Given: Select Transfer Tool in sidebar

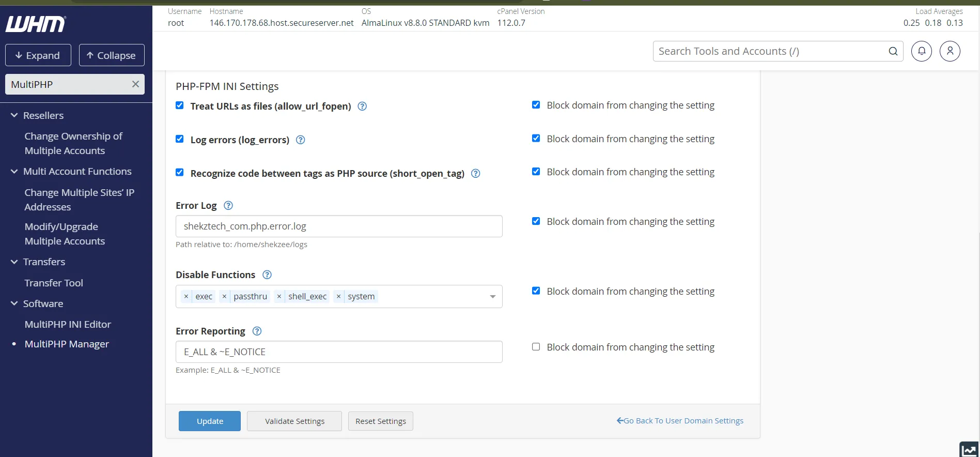Looking at the screenshot, I should click(54, 283).
